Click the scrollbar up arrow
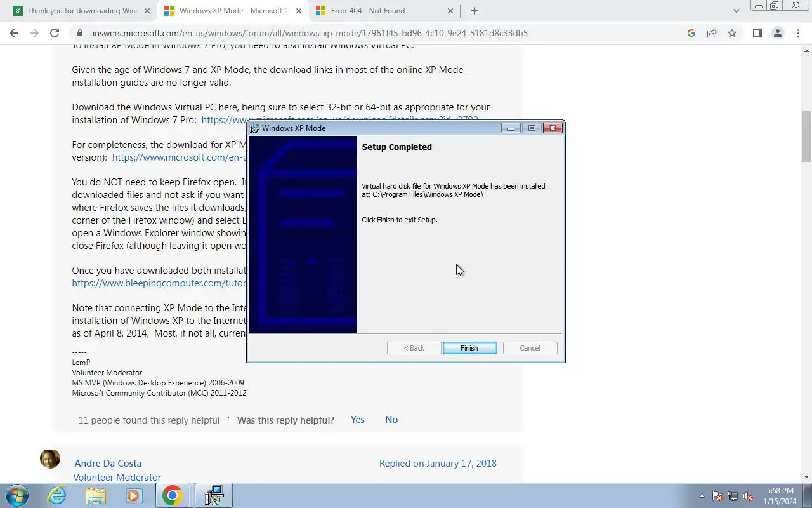 tap(807, 50)
